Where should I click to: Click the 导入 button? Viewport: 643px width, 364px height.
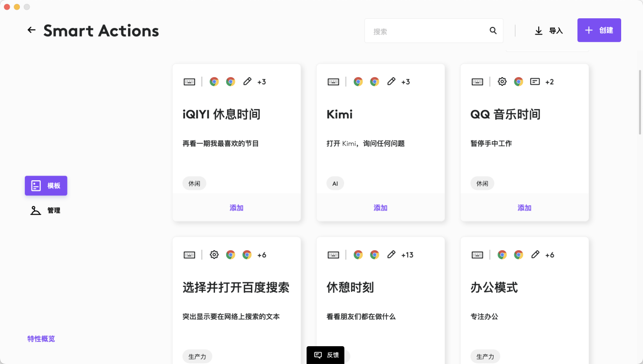[549, 31]
